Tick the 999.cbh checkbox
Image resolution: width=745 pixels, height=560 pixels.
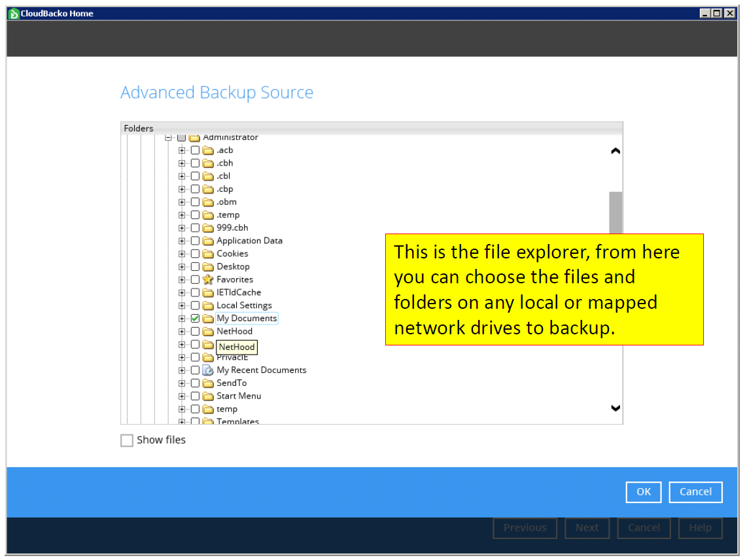click(196, 228)
